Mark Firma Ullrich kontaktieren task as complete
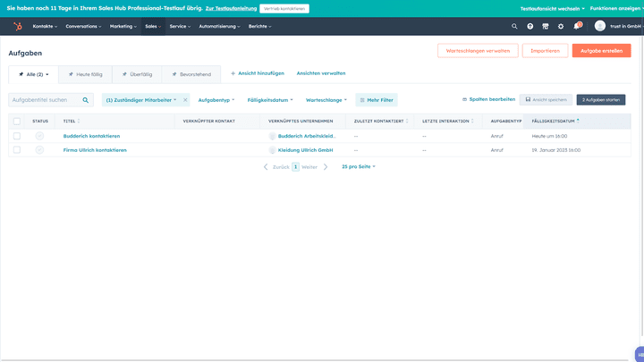The height and width of the screenshot is (362, 644). [39, 150]
